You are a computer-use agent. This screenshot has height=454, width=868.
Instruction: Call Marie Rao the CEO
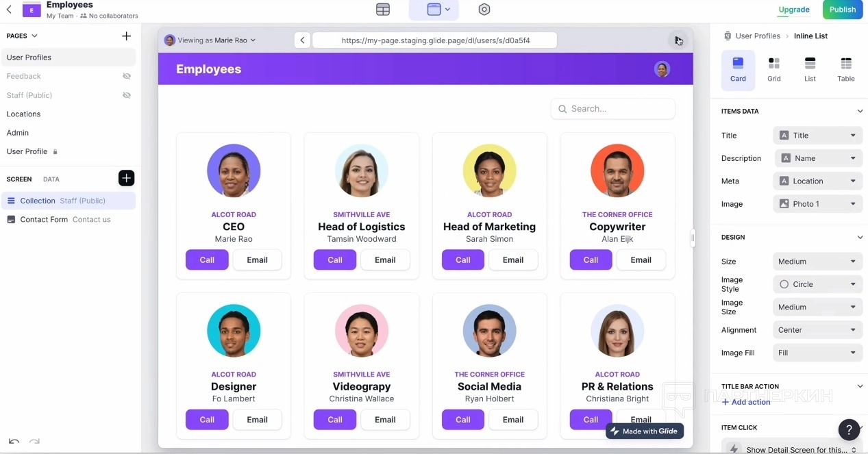coord(207,260)
